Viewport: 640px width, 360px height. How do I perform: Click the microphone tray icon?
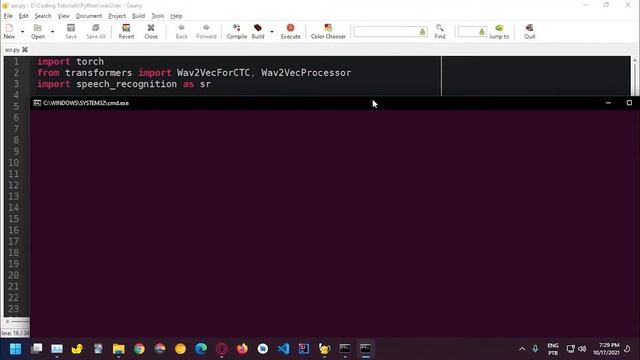click(535, 349)
